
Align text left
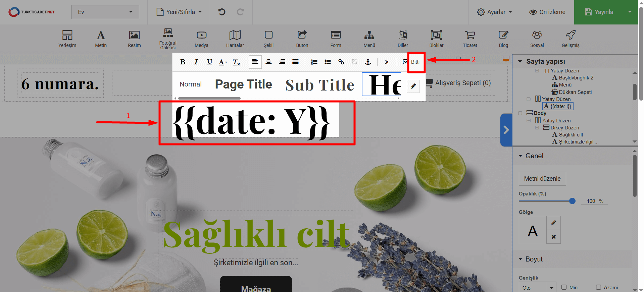tap(255, 62)
